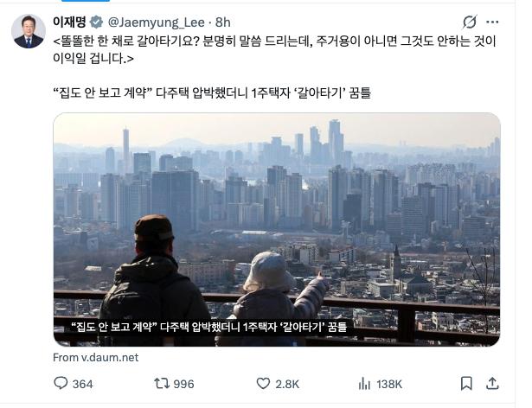Open the three-dot more options menu

(492, 22)
